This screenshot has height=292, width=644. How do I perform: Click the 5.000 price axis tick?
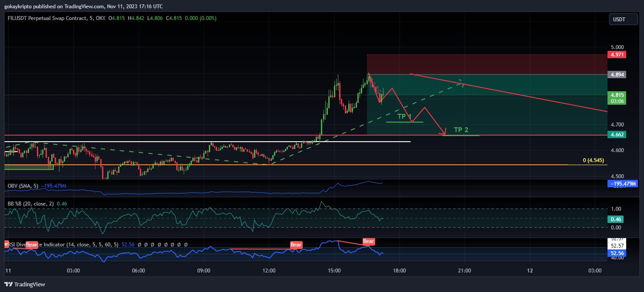[617, 47]
